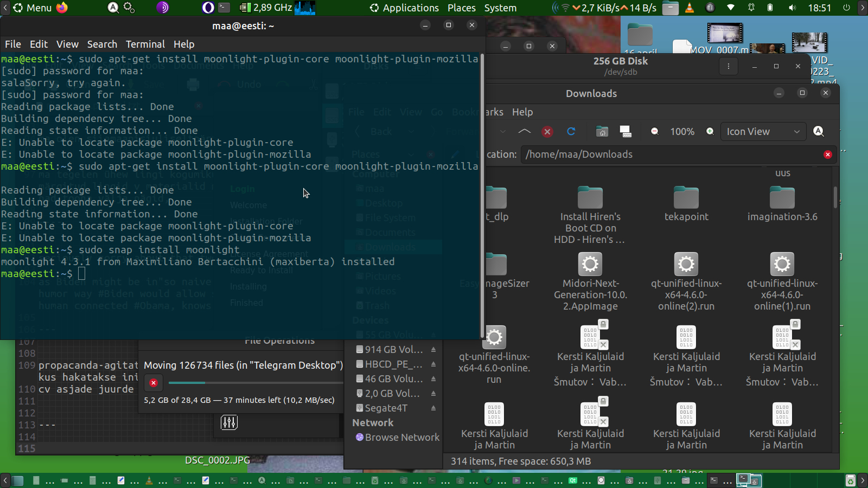Open Computer location from toolbar icon
The image size is (868, 488).
tap(626, 132)
